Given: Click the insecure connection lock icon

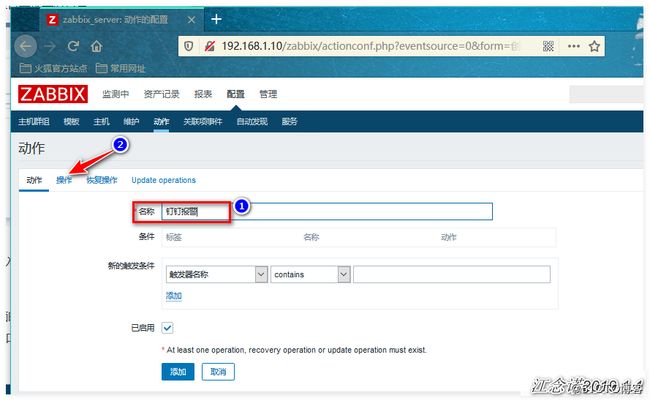Looking at the screenshot, I should coord(210,46).
